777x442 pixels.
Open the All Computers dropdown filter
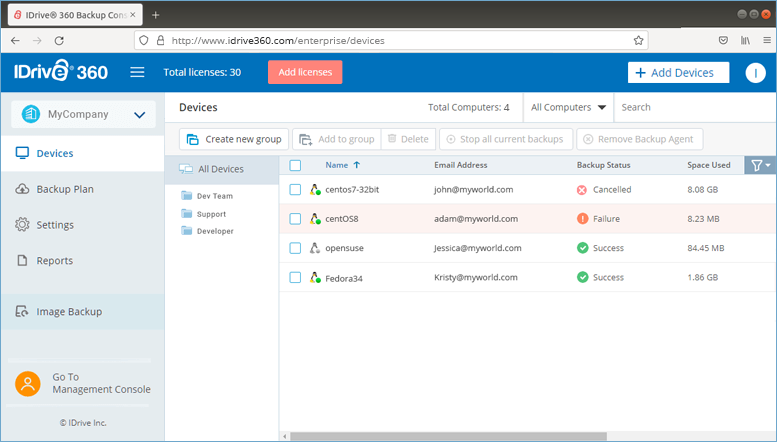pos(568,107)
